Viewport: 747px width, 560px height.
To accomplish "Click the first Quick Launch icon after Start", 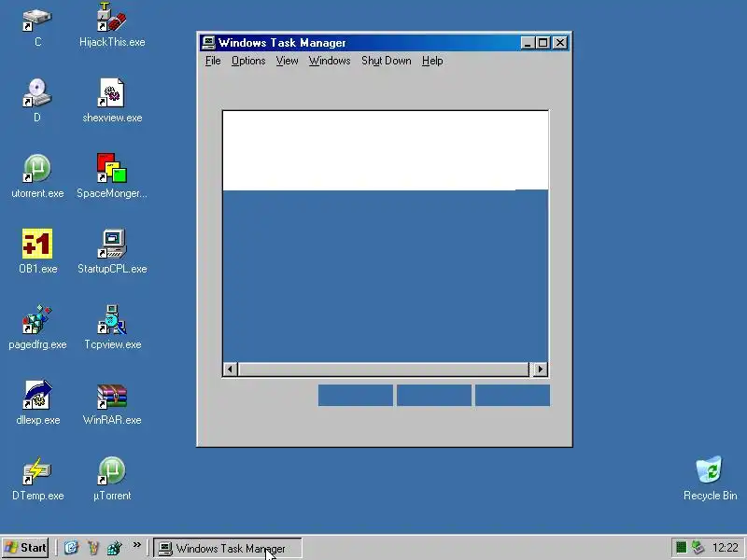I will pyautogui.click(x=72, y=548).
